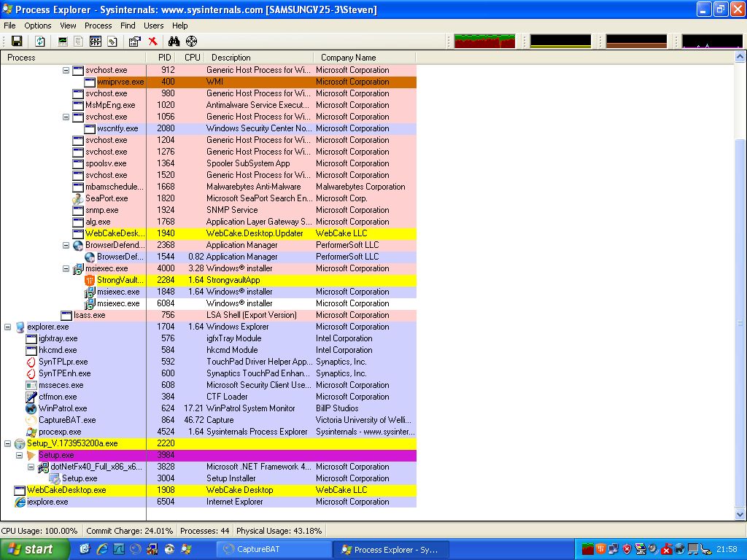The width and height of the screenshot is (747, 560).
Task: Collapse the explorer.exe tree node
Action: [7, 327]
